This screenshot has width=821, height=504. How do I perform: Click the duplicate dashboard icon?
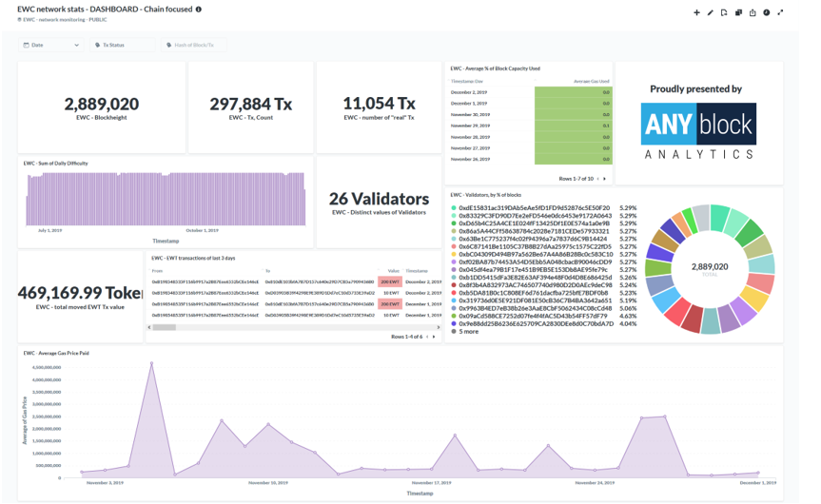(738, 12)
